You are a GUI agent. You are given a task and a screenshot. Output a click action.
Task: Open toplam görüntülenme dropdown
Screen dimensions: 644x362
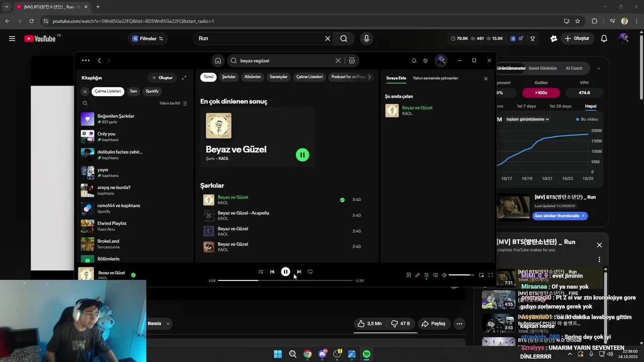pyautogui.click(x=527, y=119)
